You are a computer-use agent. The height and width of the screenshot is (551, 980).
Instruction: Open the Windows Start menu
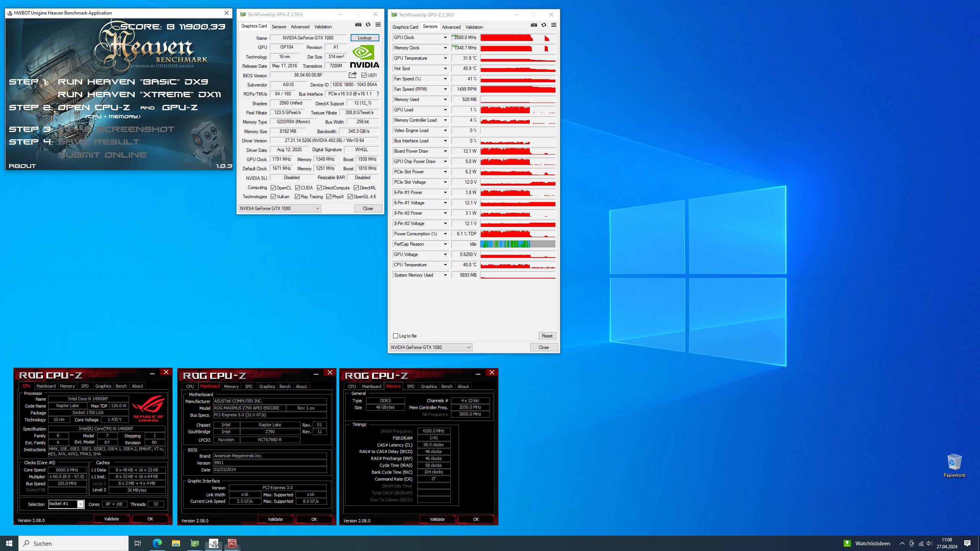pyautogui.click(x=9, y=543)
